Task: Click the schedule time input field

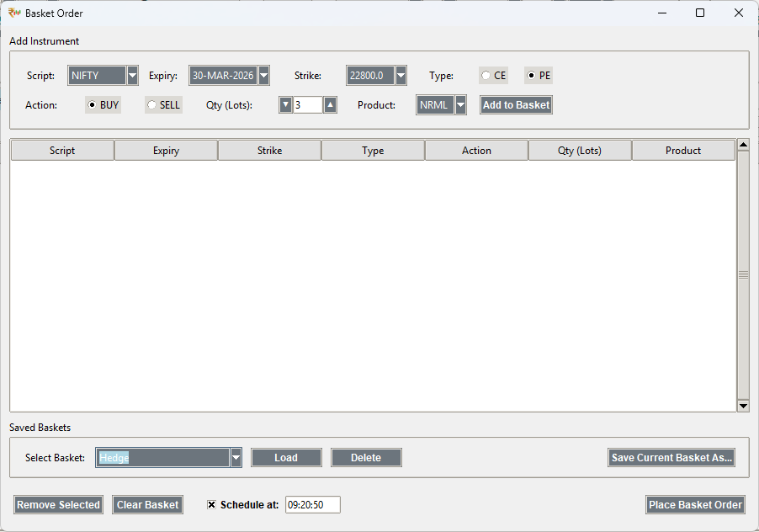Action: coord(312,504)
